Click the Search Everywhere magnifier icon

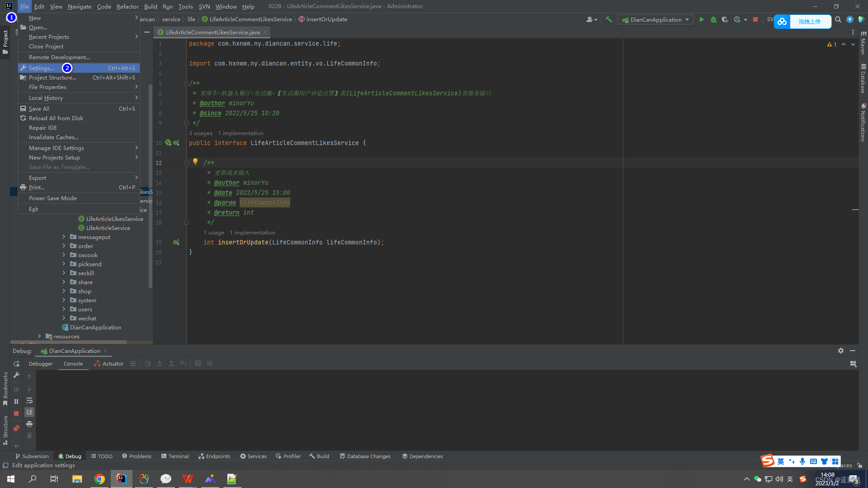(838, 19)
